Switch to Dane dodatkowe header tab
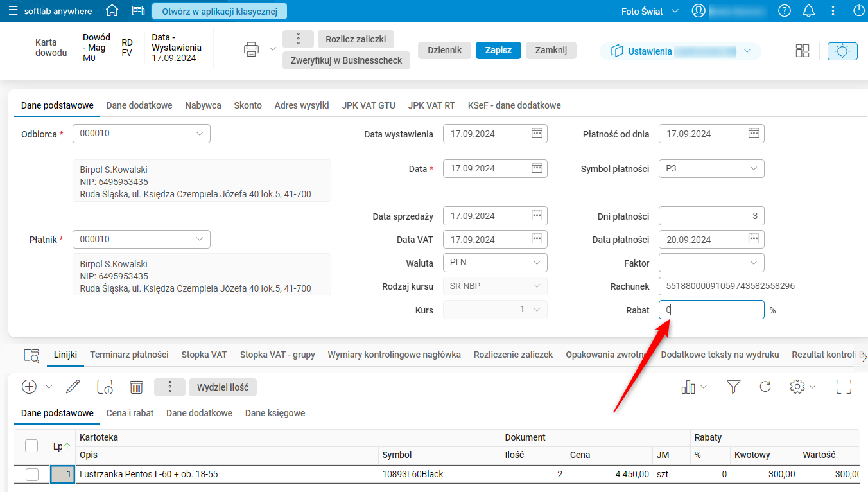 pyautogui.click(x=139, y=105)
